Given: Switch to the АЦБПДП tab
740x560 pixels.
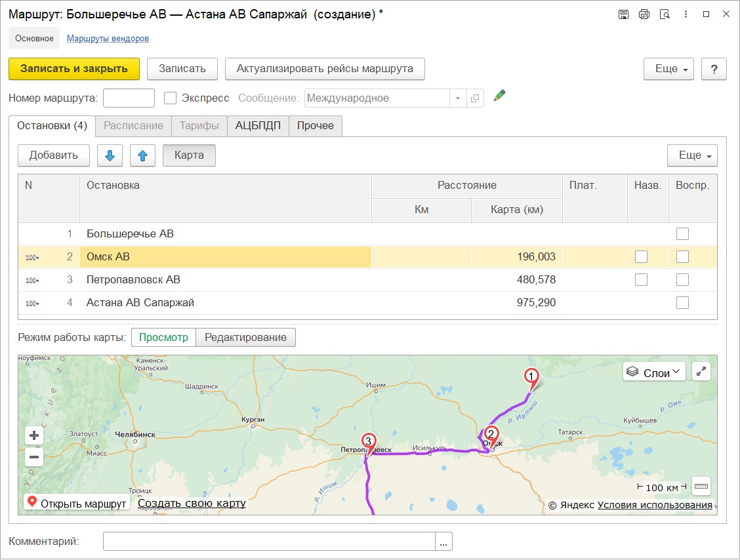Looking at the screenshot, I should tap(258, 126).
